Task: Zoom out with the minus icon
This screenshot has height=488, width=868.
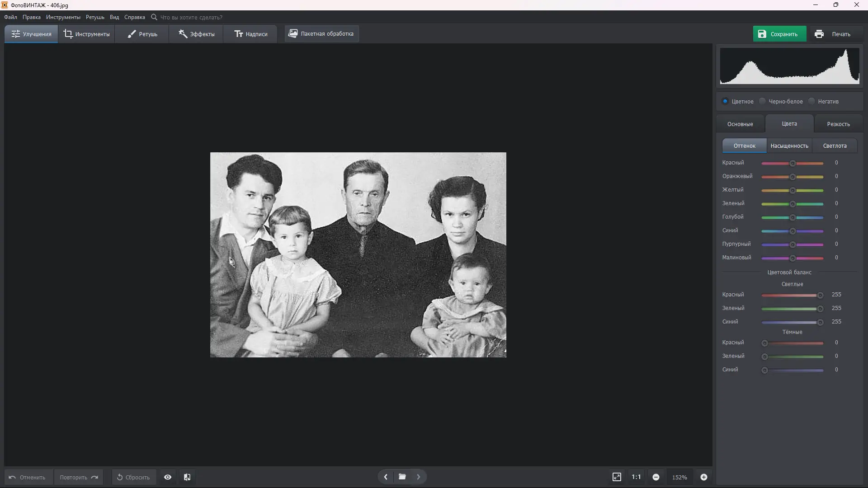Action: (656, 477)
